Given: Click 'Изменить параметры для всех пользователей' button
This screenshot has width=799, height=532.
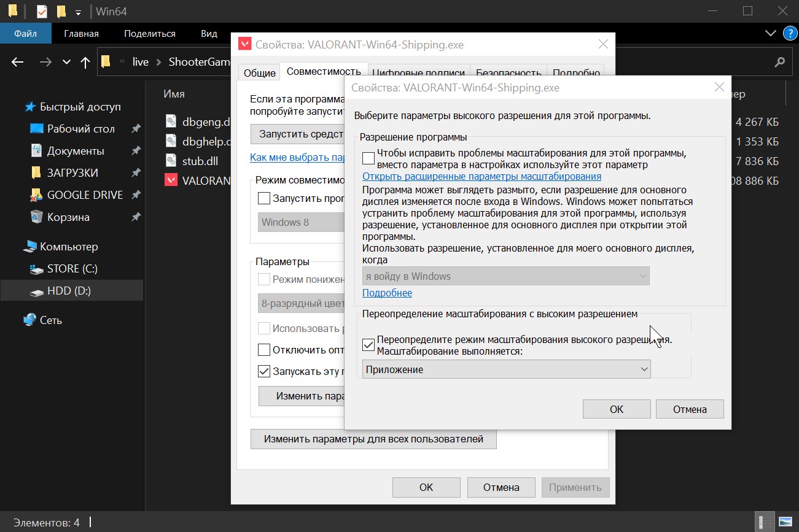Looking at the screenshot, I should pos(373,439).
